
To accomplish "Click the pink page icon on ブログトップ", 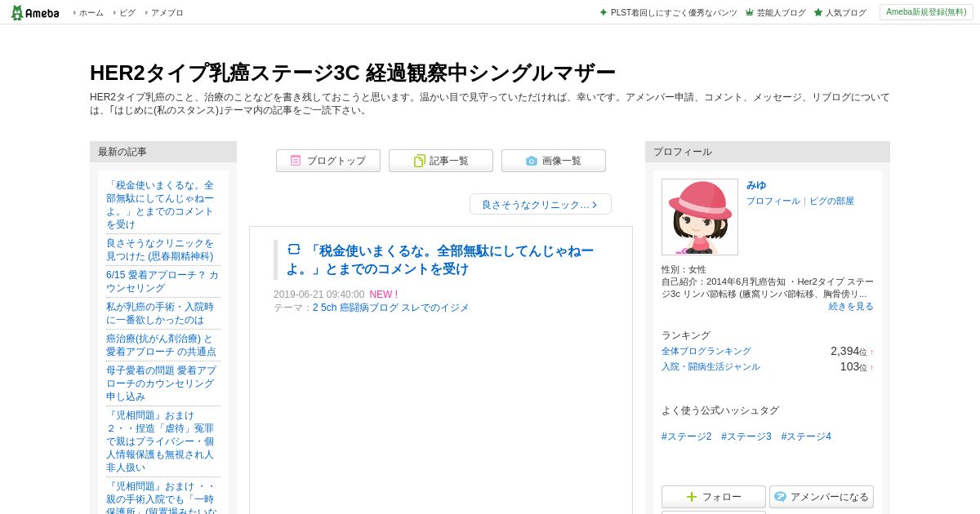I will point(296,161).
